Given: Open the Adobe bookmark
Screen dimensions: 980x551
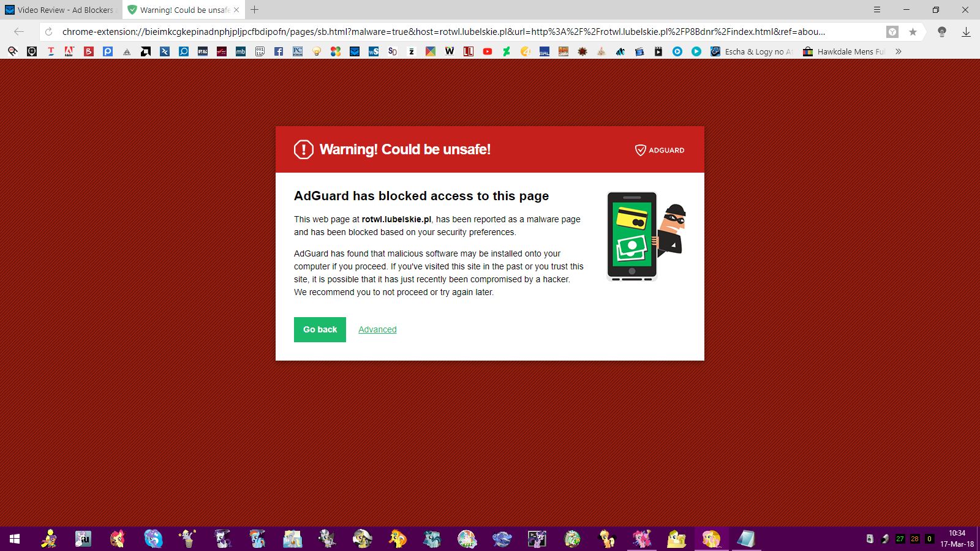Looking at the screenshot, I should click(70, 51).
